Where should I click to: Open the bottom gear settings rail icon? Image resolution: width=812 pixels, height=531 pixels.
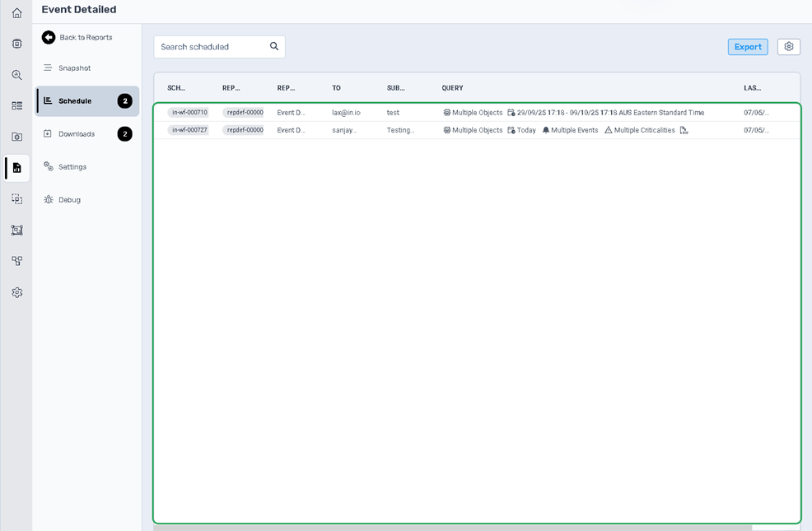[16, 292]
